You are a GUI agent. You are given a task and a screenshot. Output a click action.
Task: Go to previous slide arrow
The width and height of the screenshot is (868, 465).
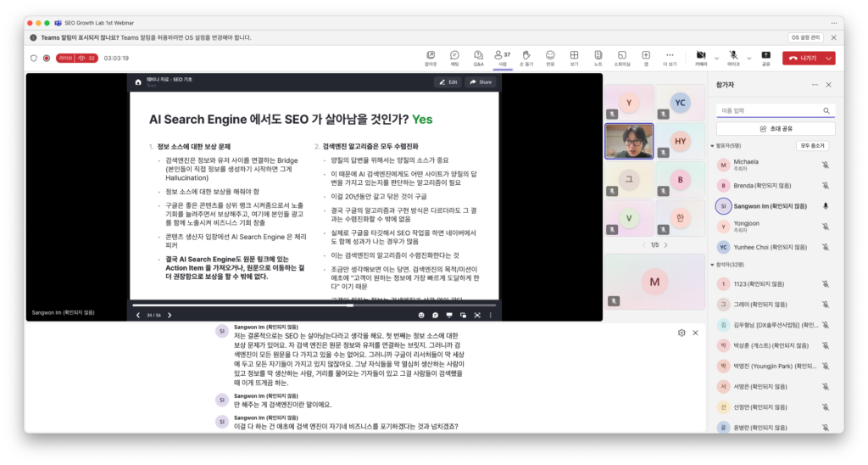[x=138, y=316]
